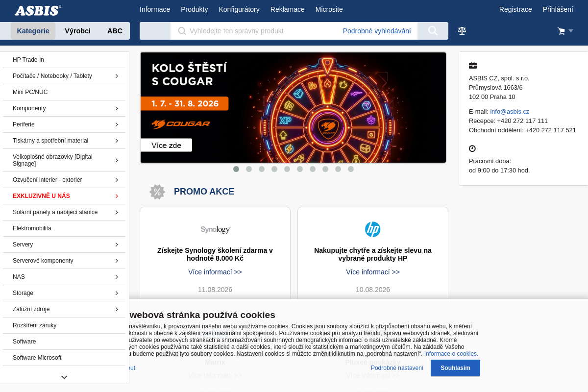Select the Kategorie tab
This screenshot has height=392, width=588.
coord(33,31)
